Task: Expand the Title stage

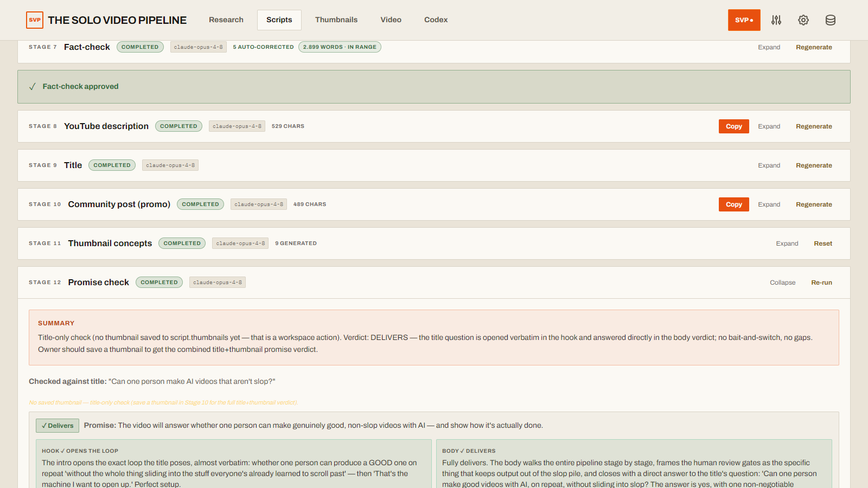Action: [769, 165]
